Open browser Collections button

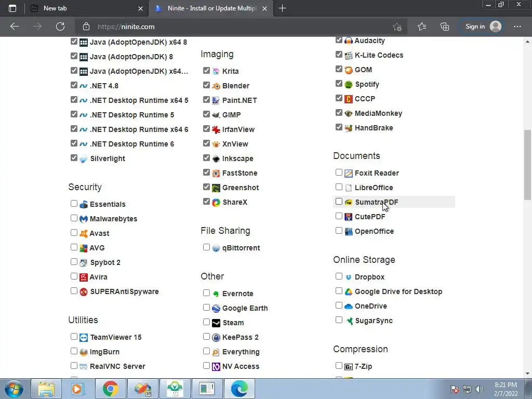445,26
